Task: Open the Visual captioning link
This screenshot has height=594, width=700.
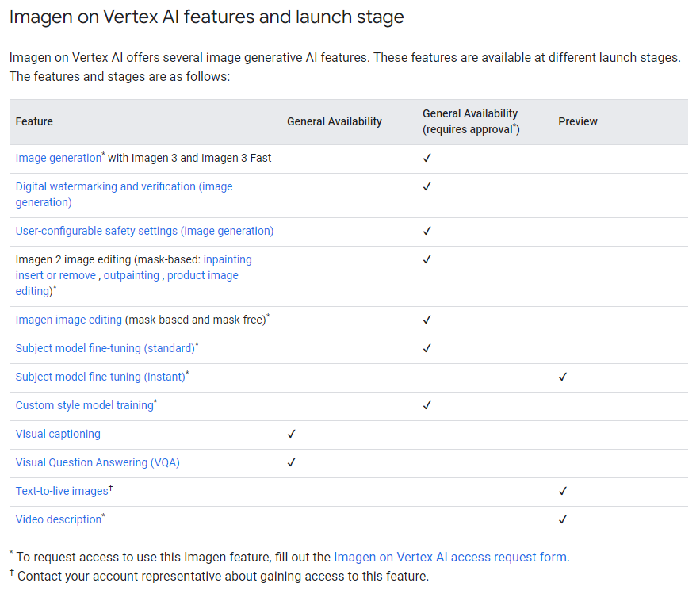Action: (58, 434)
